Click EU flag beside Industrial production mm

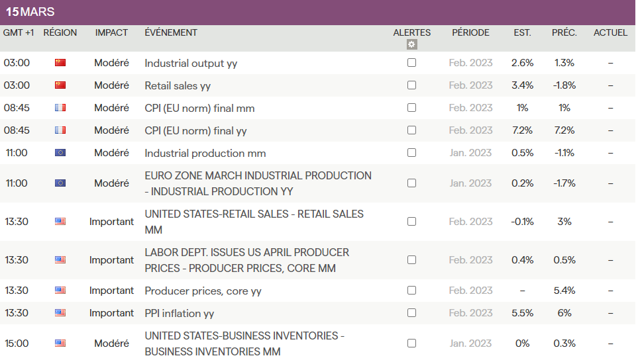[x=60, y=153]
